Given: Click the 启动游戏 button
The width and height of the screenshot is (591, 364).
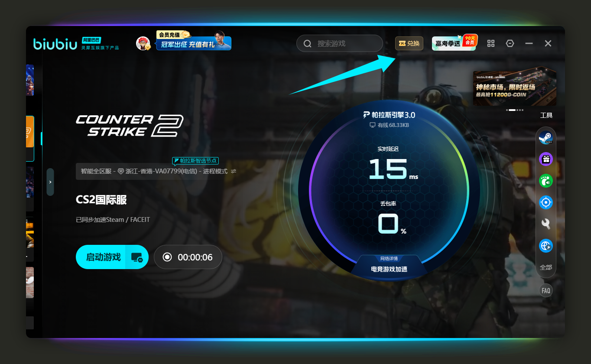Looking at the screenshot, I should 103,257.
